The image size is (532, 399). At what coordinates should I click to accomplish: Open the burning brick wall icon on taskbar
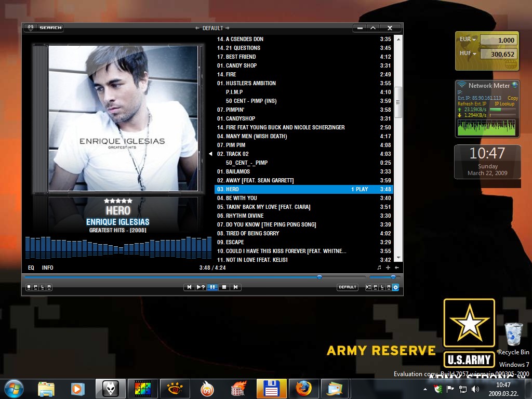click(239, 389)
